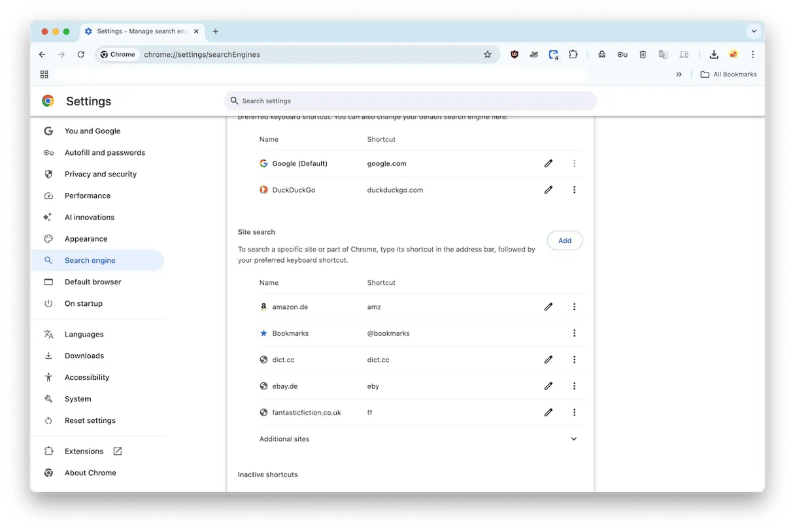795x532 pixels.
Task: Open the apps grid icon in bookmarks bar
Action: tap(44, 75)
